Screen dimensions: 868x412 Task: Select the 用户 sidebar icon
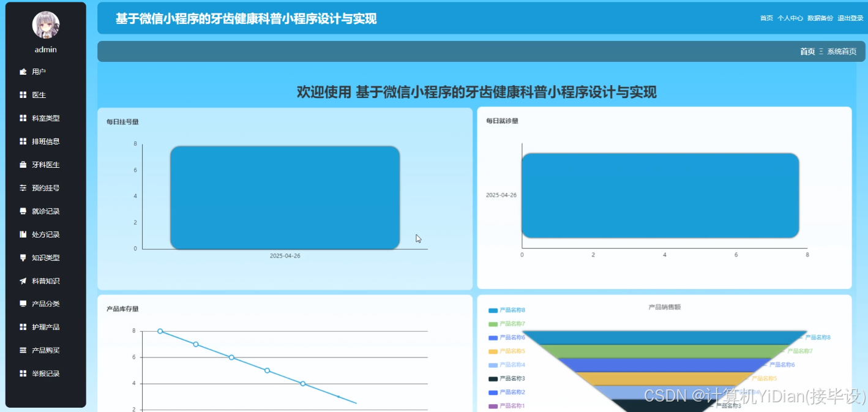pyautogui.click(x=23, y=72)
